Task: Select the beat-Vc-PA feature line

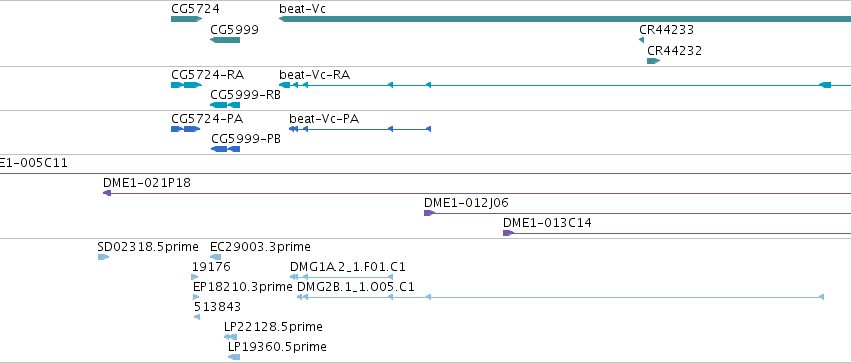Action: 360,129
